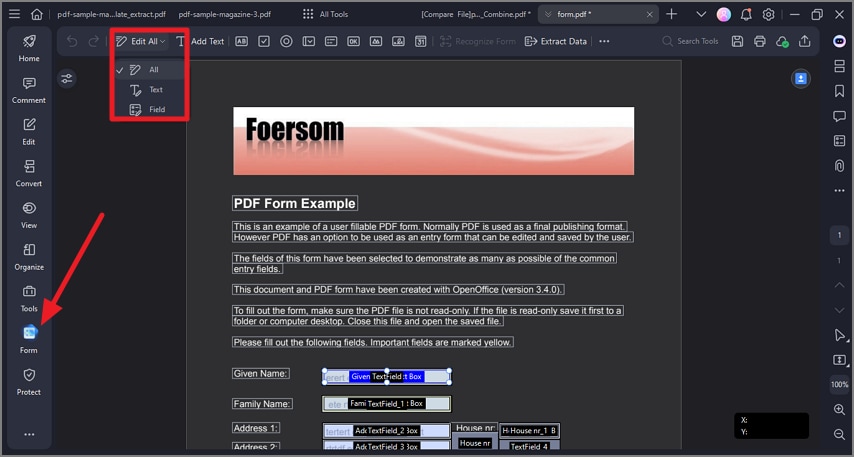Add a radio button form element

pyautogui.click(x=286, y=41)
